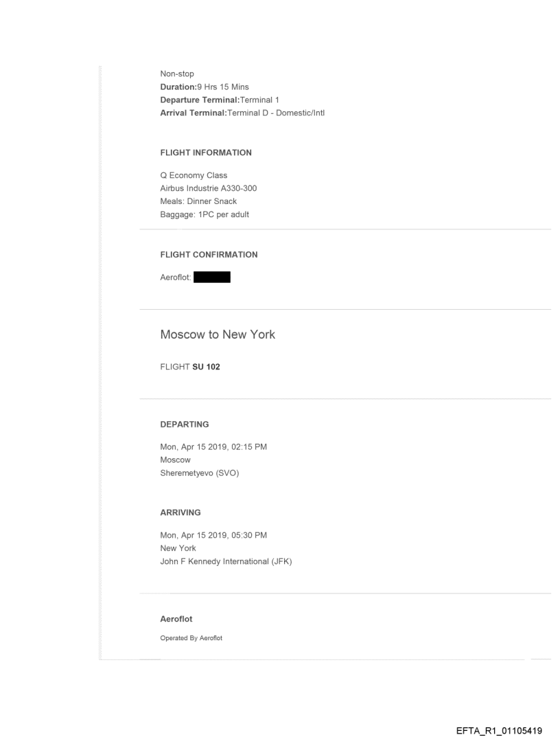Select the 05:30 PM arrival date line

pos(213,536)
